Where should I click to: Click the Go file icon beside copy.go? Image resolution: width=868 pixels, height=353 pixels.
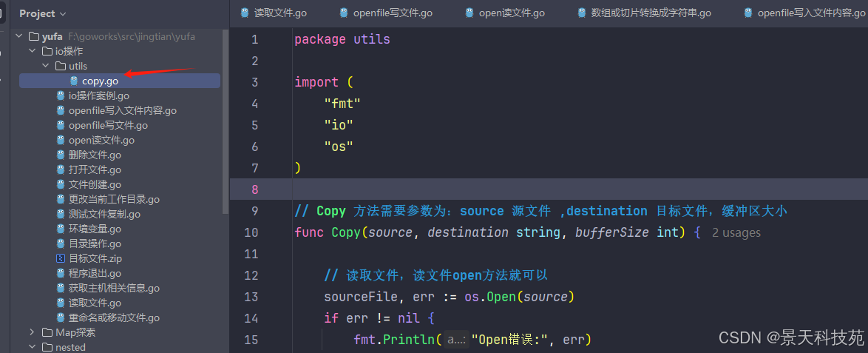pyautogui.click(x=73, y=81)
